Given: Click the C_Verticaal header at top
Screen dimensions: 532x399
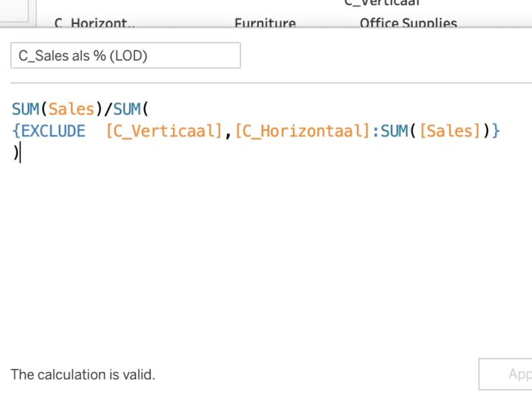Looking at the screenshot, I should click(x=381, y=3).
